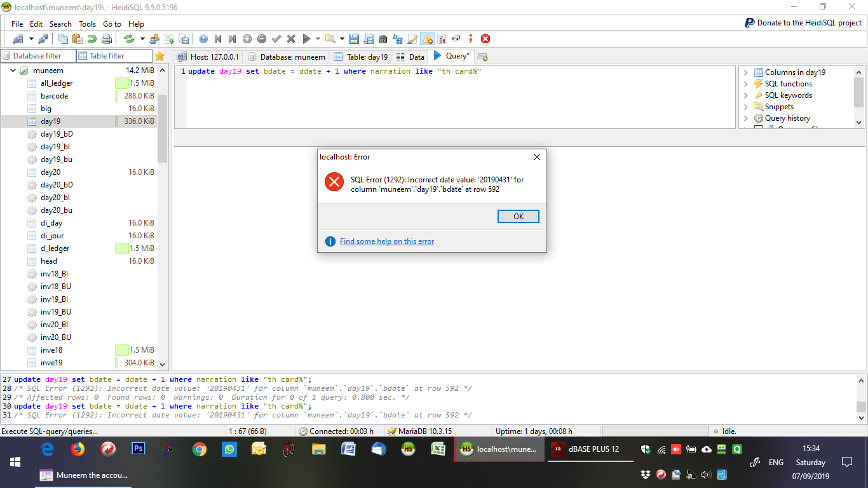
Task: Click the red stop icon in toolbar
Action: coord(485,39)
